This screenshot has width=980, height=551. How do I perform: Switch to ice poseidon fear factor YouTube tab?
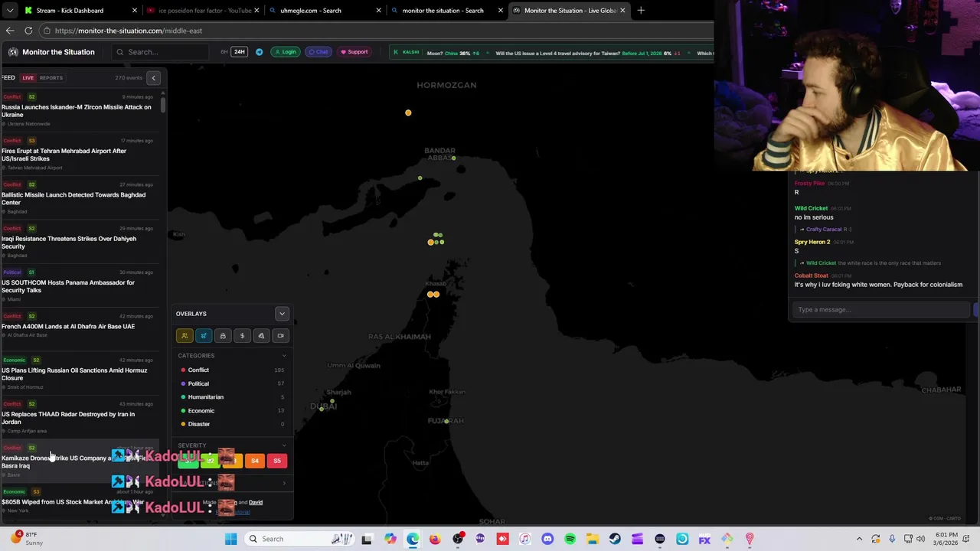tap(202, 11)
